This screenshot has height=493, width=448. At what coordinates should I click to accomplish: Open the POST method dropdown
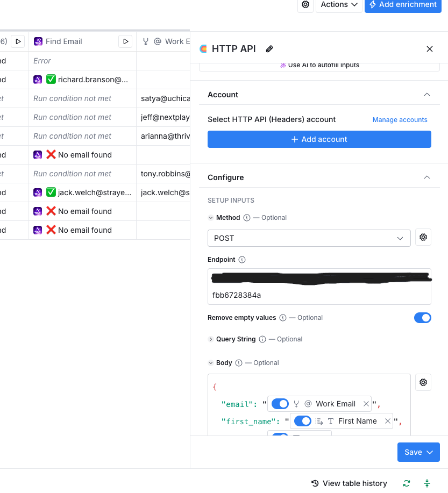tap(309, 238)
